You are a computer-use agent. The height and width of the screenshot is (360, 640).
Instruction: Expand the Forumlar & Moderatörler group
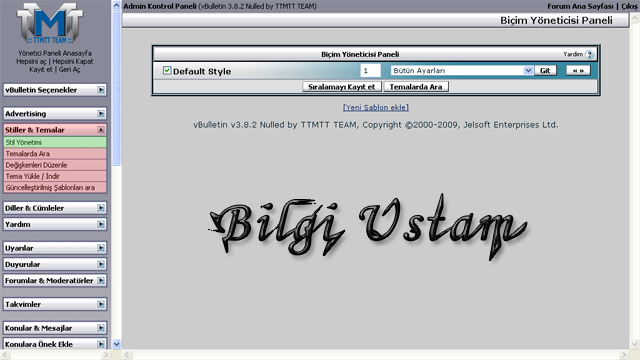55,280
